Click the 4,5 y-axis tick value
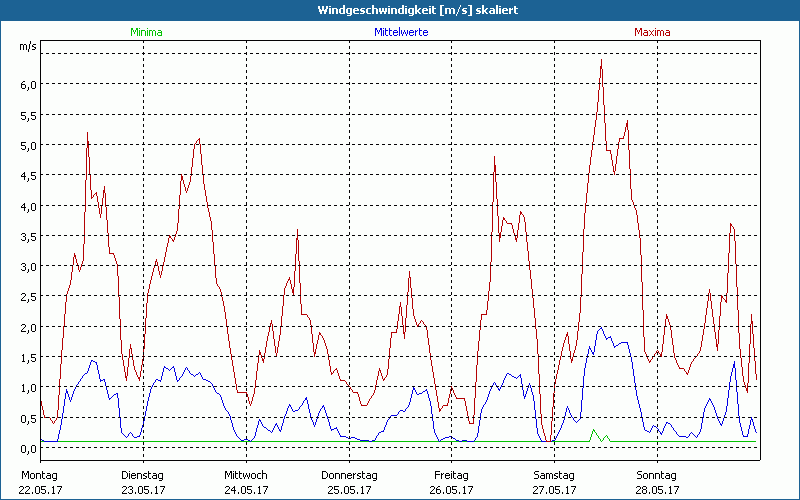This screenshot has width=800, height=500. click(28, 175)
